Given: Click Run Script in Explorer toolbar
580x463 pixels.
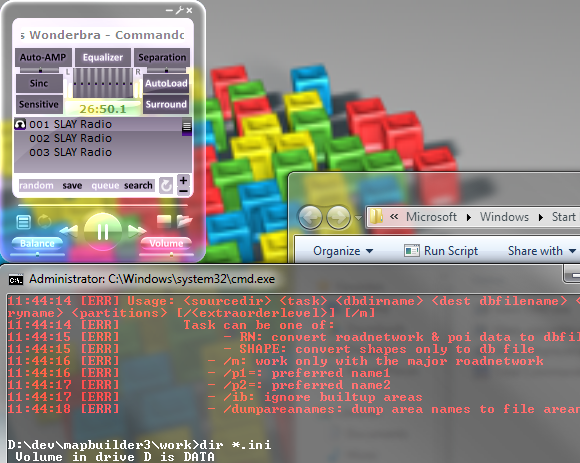Looking at the screenshot, I should [x=441, y=251].
